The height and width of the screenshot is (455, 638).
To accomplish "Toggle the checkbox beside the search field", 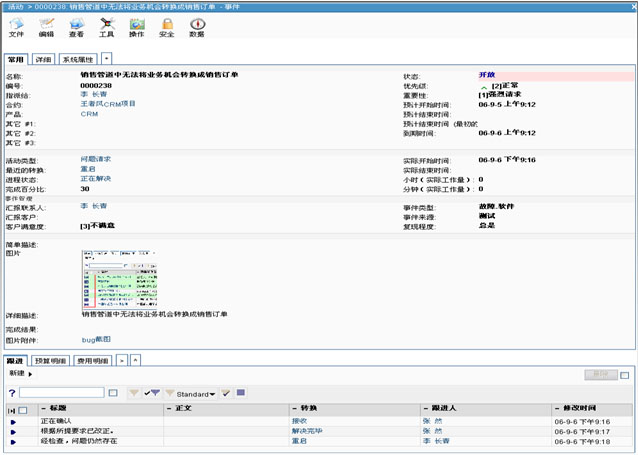I will [x=113, y=393].
